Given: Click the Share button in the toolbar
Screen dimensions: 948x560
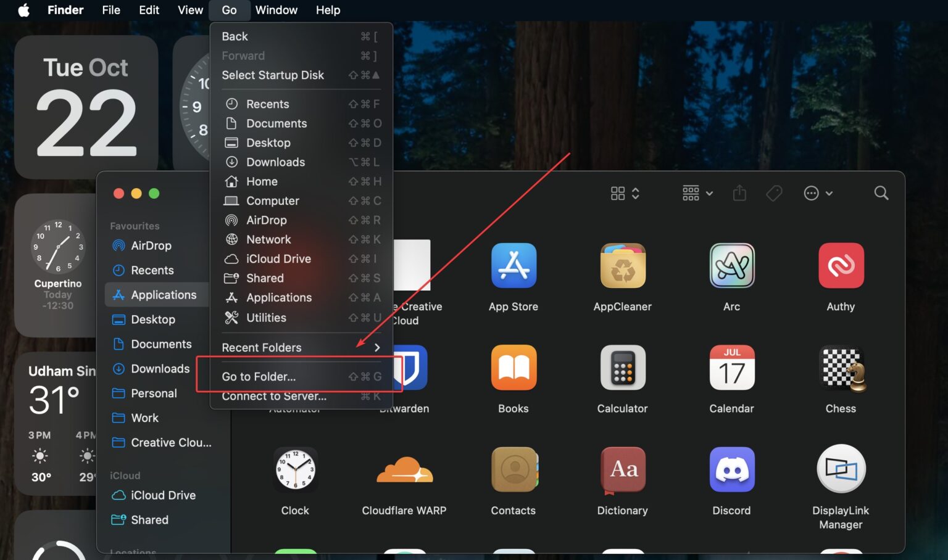Looking at the screenshot, I should 739,193.
